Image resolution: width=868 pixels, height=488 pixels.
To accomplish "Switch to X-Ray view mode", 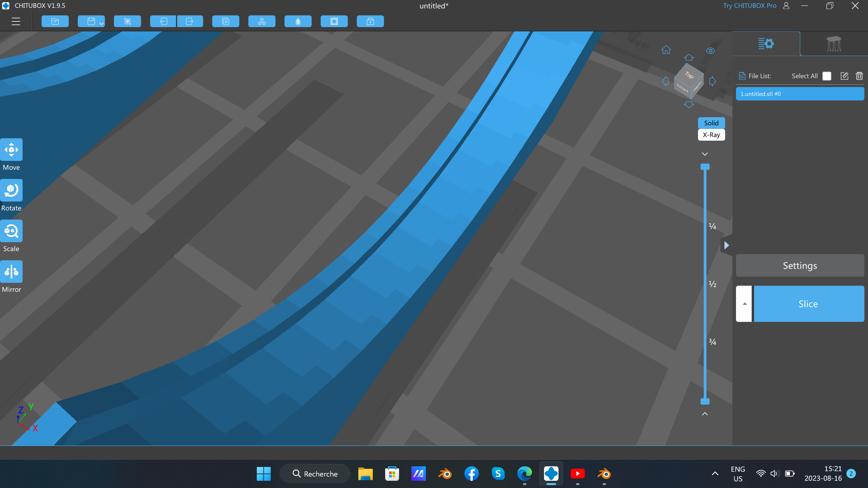I will coord(711,135).
